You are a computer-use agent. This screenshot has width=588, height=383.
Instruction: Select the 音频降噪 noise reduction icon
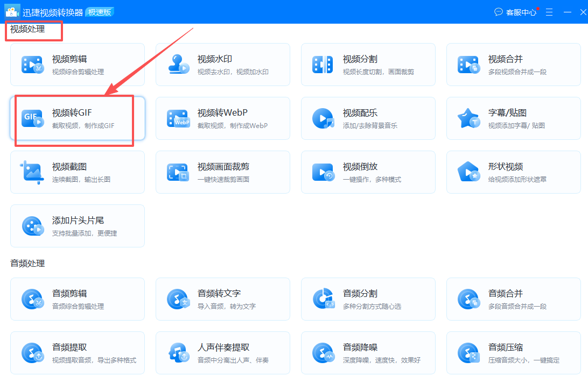tap(323, 353)
